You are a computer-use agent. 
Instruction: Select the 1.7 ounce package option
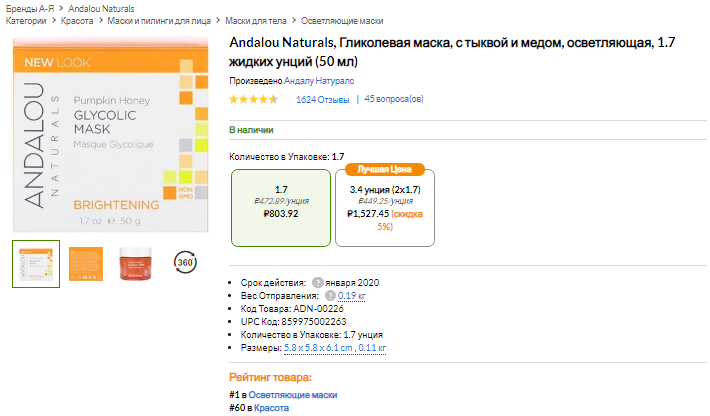pyautogui.click(x=281, y=206)
